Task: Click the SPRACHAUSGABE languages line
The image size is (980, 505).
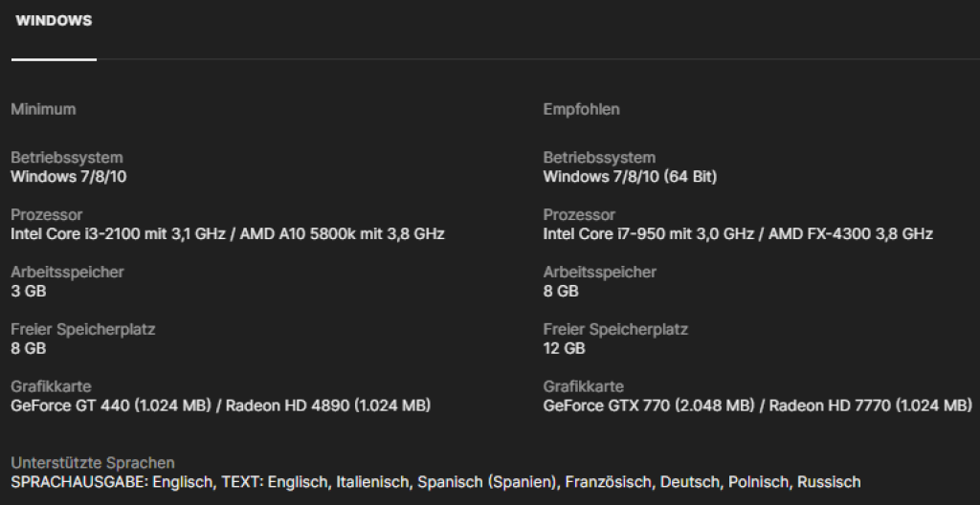Action: (435, 482)
